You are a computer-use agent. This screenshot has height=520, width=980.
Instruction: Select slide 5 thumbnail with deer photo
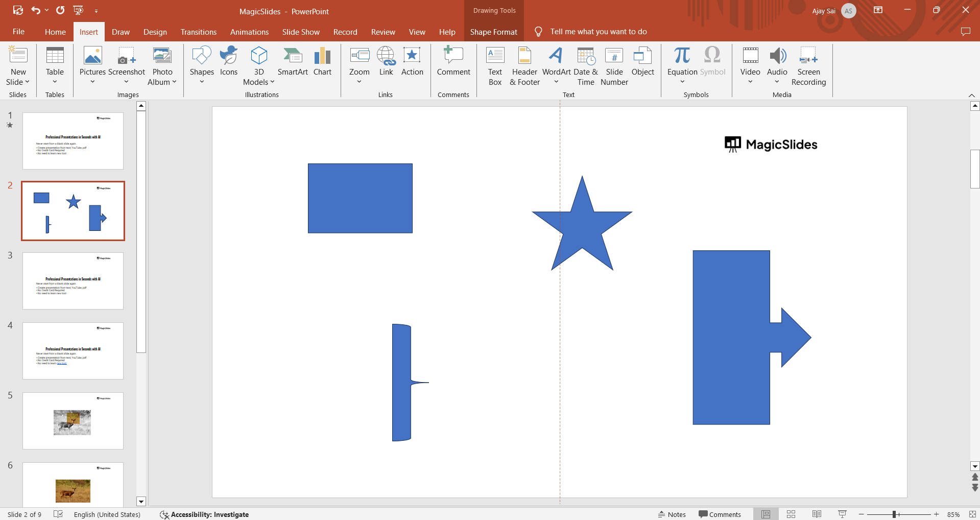coord(73,421)
